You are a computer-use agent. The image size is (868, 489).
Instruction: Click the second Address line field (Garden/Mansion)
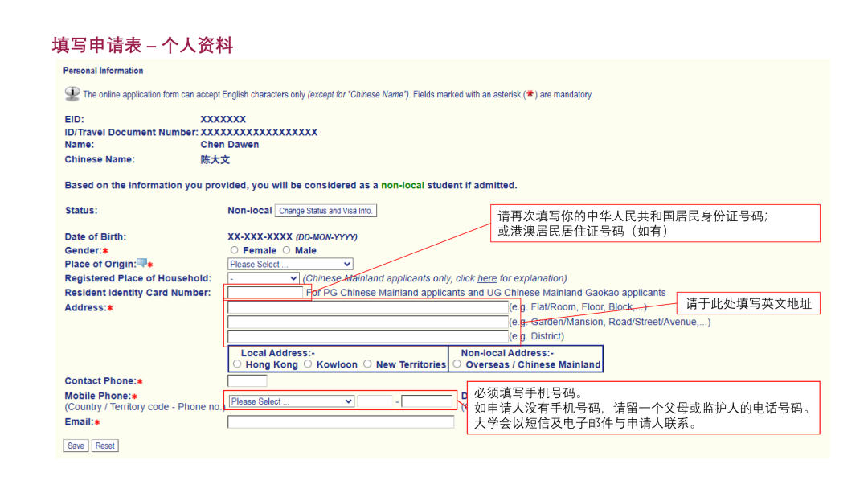tap(367, 322)
